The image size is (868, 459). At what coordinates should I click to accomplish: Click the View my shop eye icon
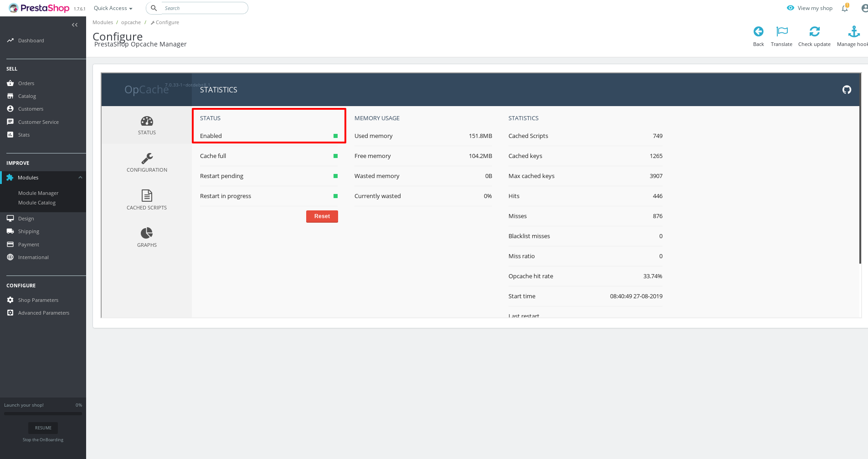791,8
